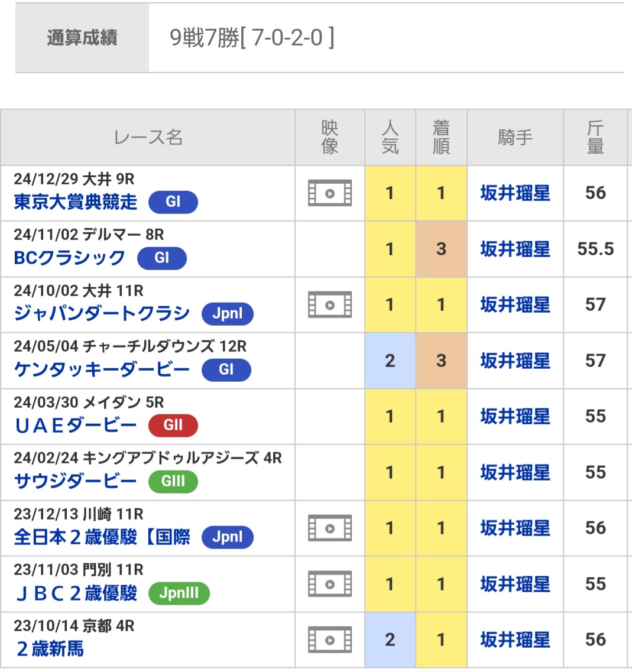Click the 人気 column header

coord(390,138)
